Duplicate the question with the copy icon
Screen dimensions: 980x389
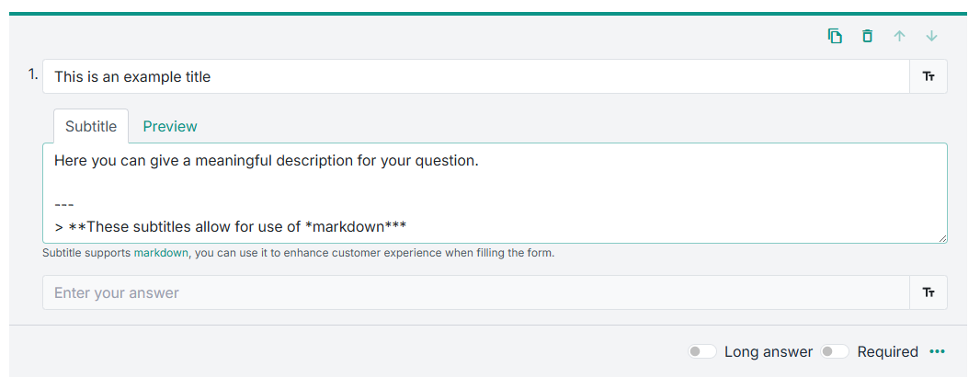[835, 36]
